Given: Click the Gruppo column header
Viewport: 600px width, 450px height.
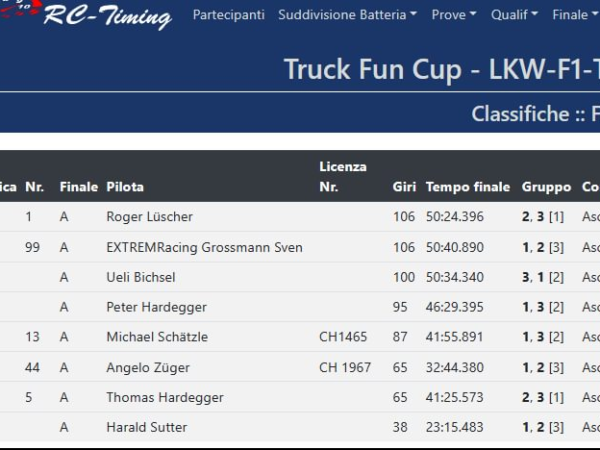Looking at the screenshot, I should [546, 187].
